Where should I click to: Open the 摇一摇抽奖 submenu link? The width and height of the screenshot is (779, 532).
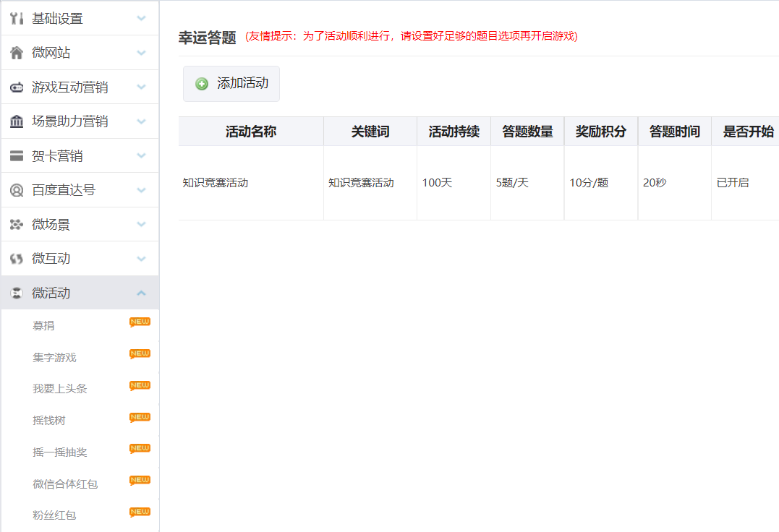(x=60, y=452)
